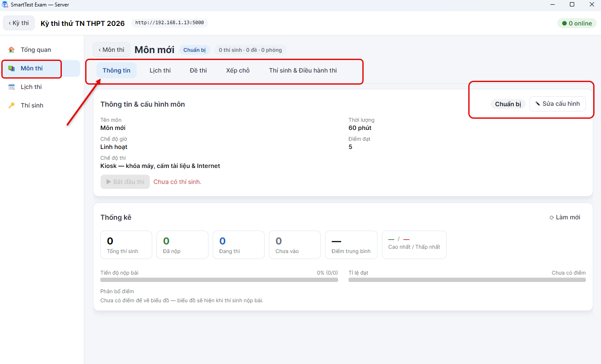Click the Tiến độ nộp bài progress bar
The width and height of the screenshot is (601, 364).
click(x=219, y=280)
